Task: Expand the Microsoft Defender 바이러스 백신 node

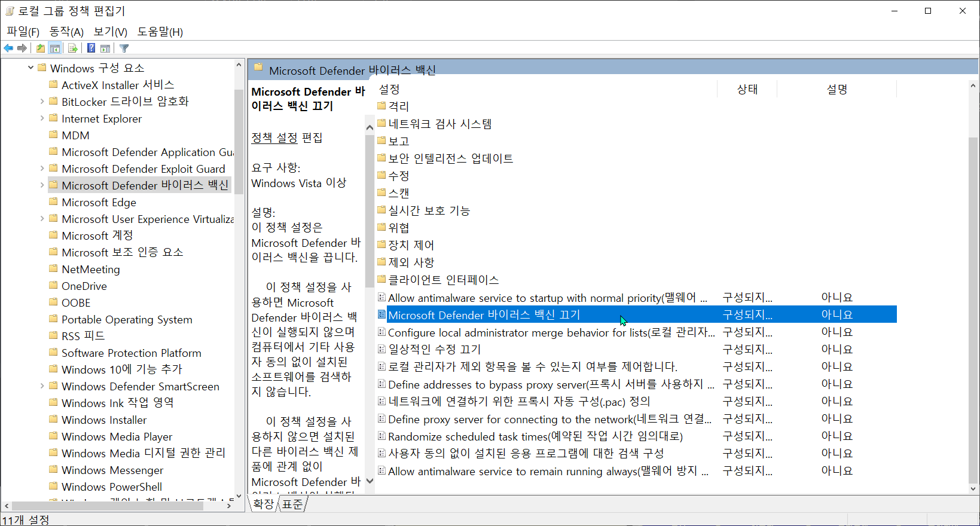Action: [x=42, y=185]
